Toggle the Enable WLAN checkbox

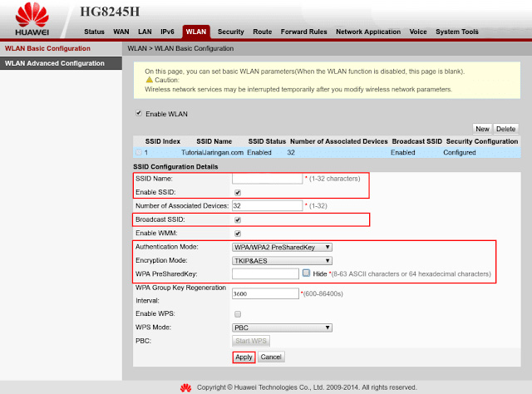click(139, 113)
